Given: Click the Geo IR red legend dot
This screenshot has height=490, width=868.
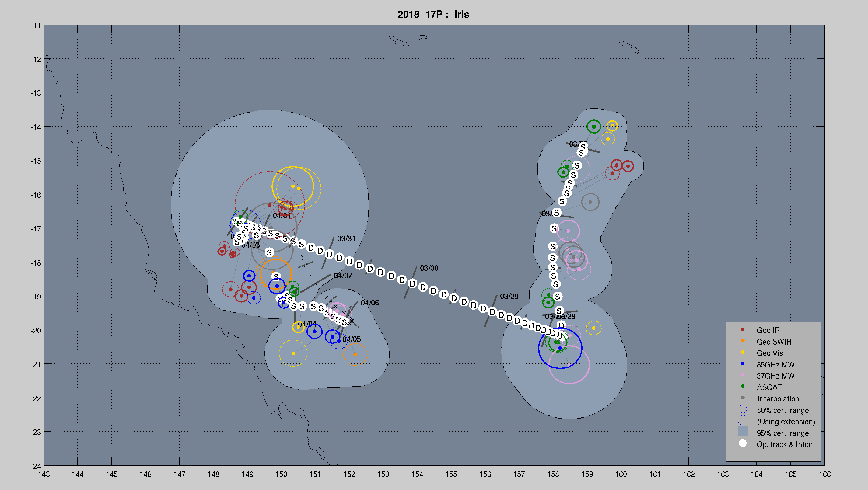Looking at the screenshot, I should pos(743,329).
